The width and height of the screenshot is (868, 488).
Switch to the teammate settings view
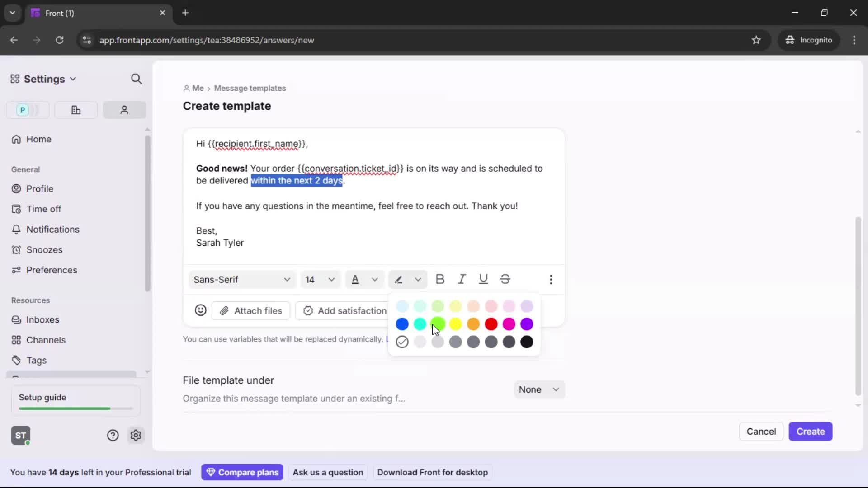coord(124,110)
